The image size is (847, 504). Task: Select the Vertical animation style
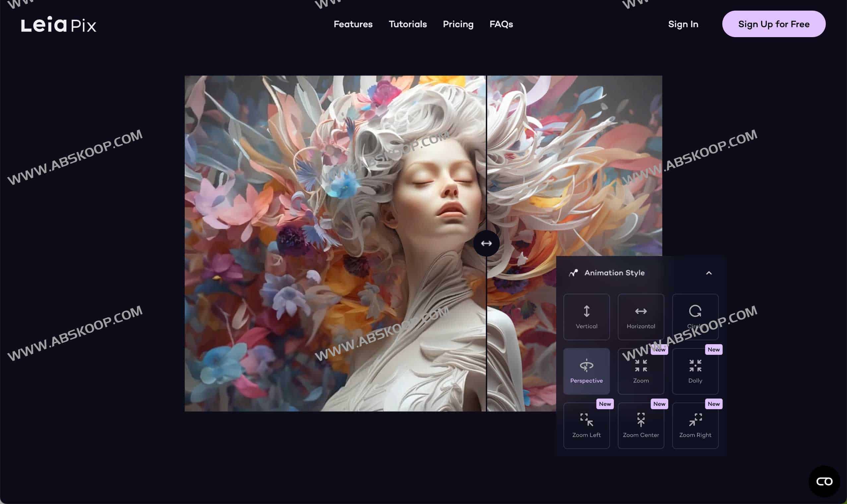pyautogui.click(x=586, y=317)
